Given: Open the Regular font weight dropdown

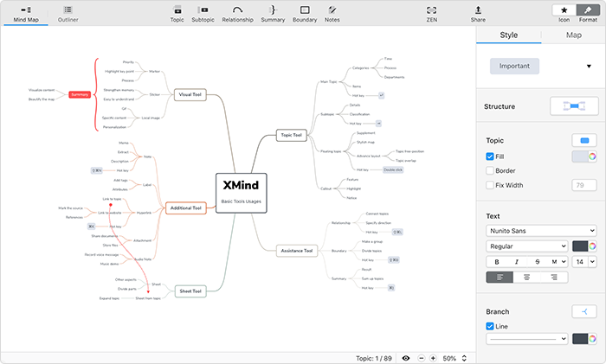Looking at the screenshot, I should (x=527, y=246).
